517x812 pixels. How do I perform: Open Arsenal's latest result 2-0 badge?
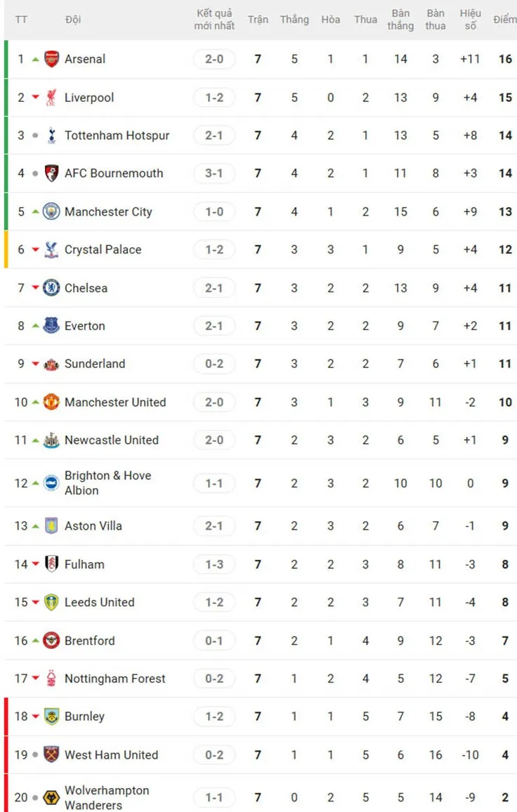pyautogui.click(x=214, y=59)
